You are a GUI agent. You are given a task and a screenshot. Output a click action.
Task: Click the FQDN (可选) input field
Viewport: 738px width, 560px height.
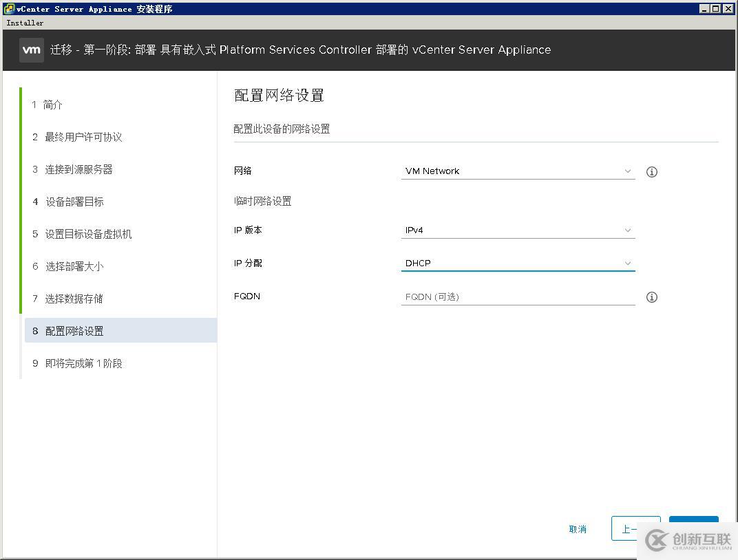[x=518, y=297]
